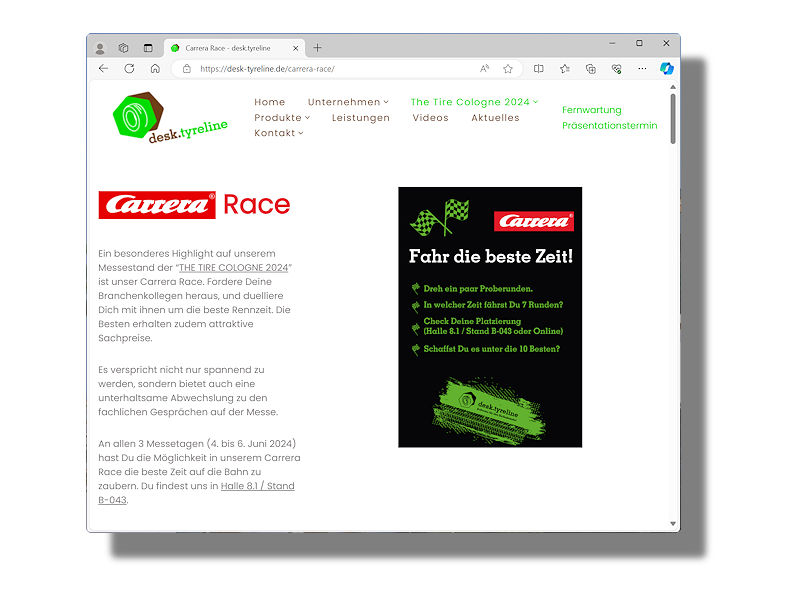
Task: Open the Home menu item
Action: pyautogui.click(x=269, y=102)
